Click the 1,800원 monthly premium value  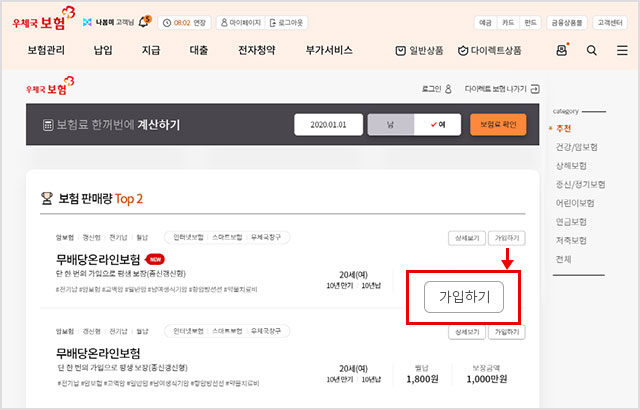422,379
